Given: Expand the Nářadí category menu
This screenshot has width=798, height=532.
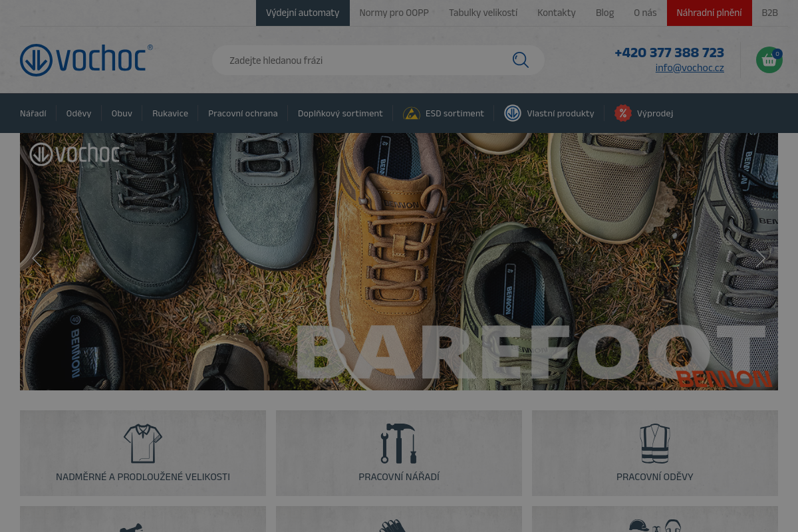Looking at the screenshot, I should pos(33,114).
